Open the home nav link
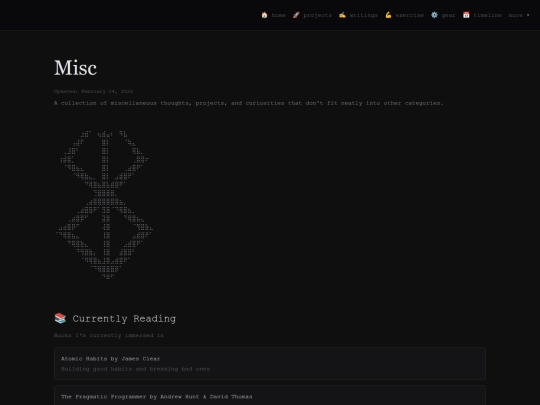This screenshot has height=405, width=540. pyautogui.click(x=278, y=15)
